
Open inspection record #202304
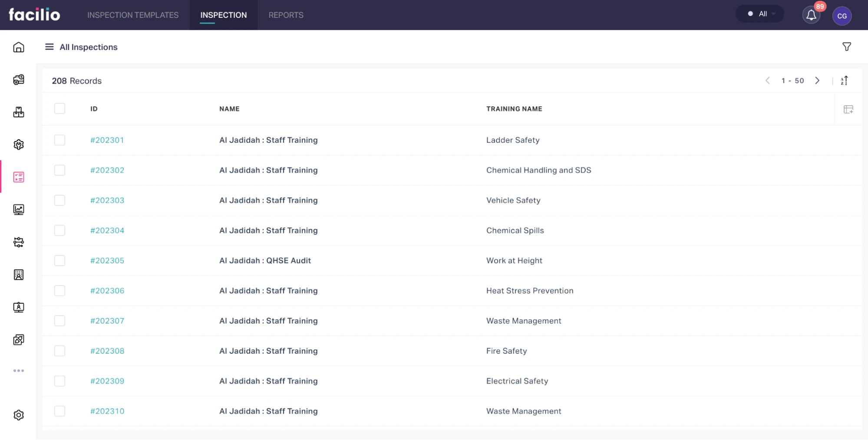click(x=107, y=230)
